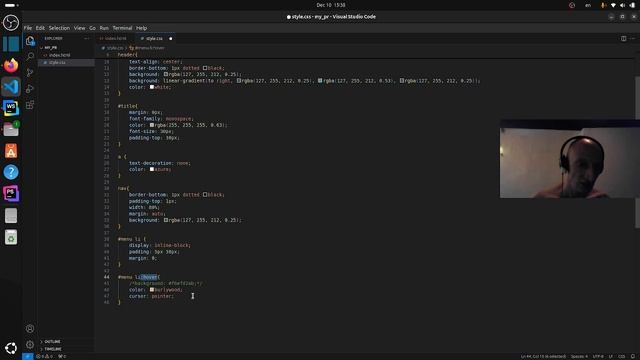Open Extensions view in the activity bar
The width and height of the screenshot is (640, 360).
[x=30, y=105]
